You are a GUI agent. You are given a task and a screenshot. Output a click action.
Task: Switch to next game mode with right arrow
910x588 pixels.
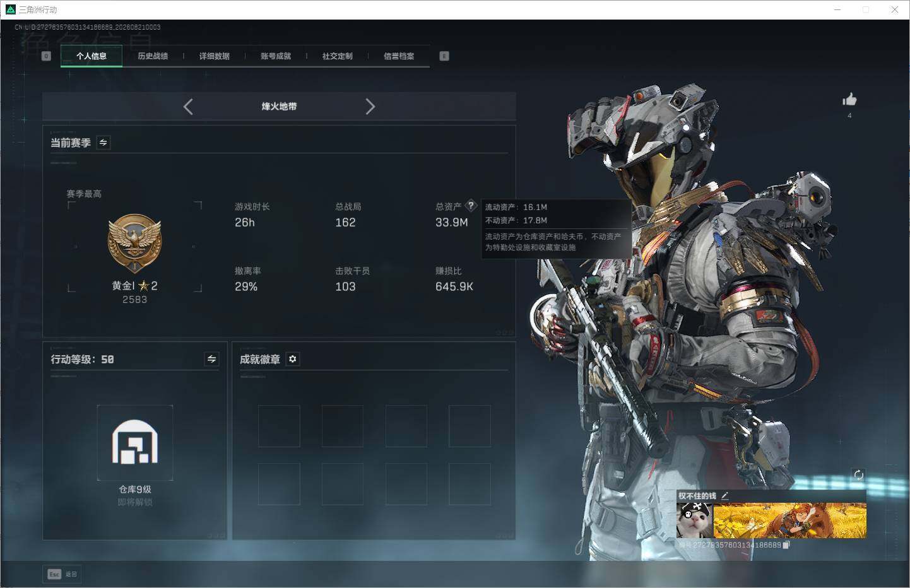[370, 107]
